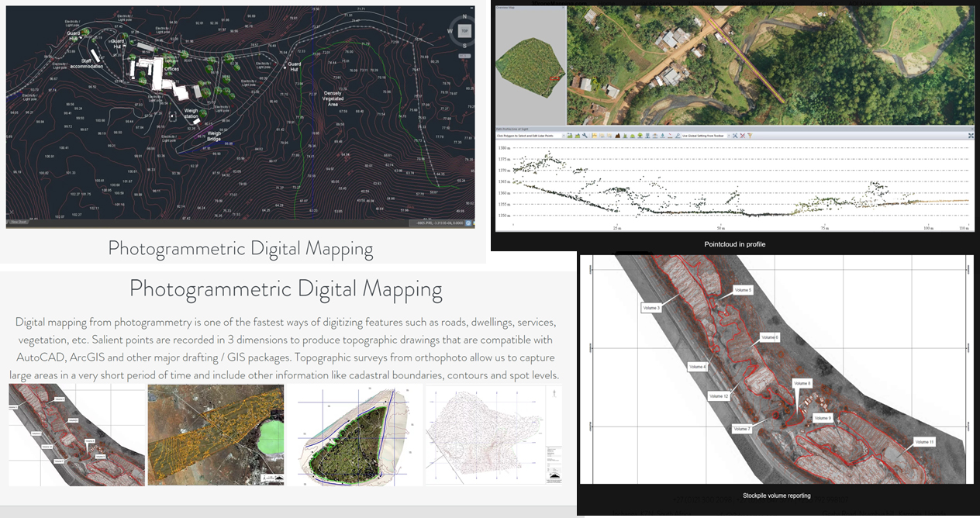The height and width of the screenshot is (518, 980).
Task: Click the power pole classification icon in the toolbar
Action: pyautogui.click(x=655, y=136)
